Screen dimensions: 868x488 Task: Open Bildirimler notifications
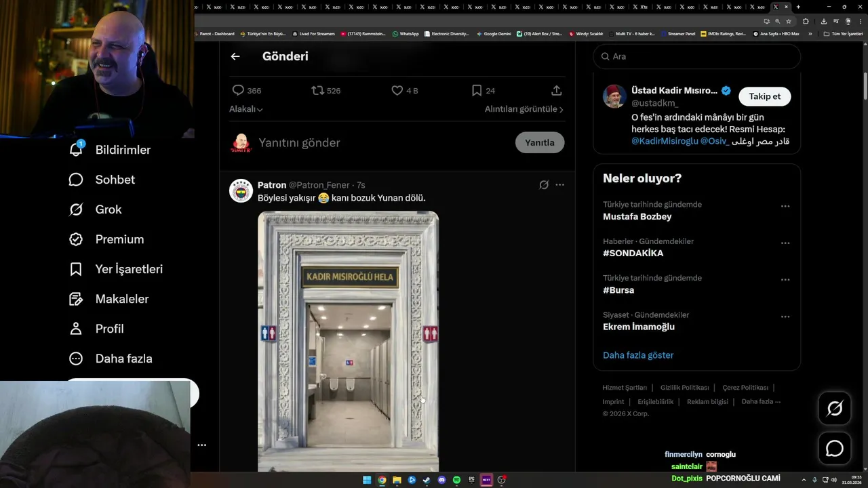pos(110,150)
